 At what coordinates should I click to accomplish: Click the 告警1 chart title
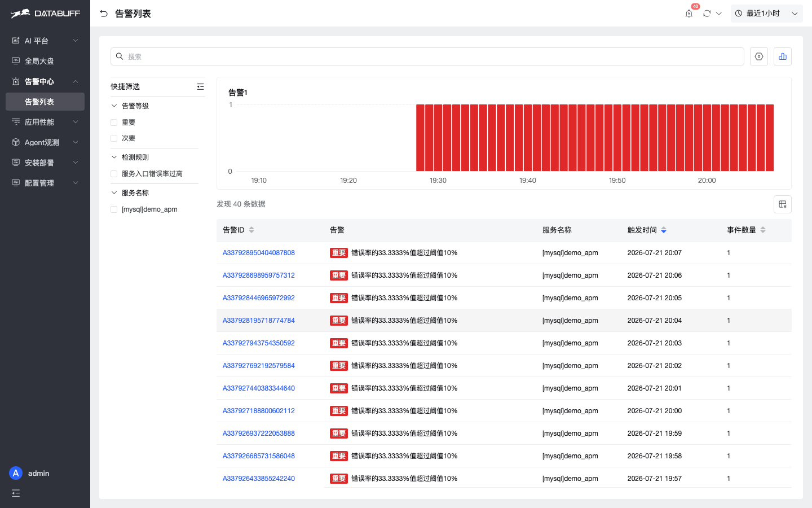238,93
